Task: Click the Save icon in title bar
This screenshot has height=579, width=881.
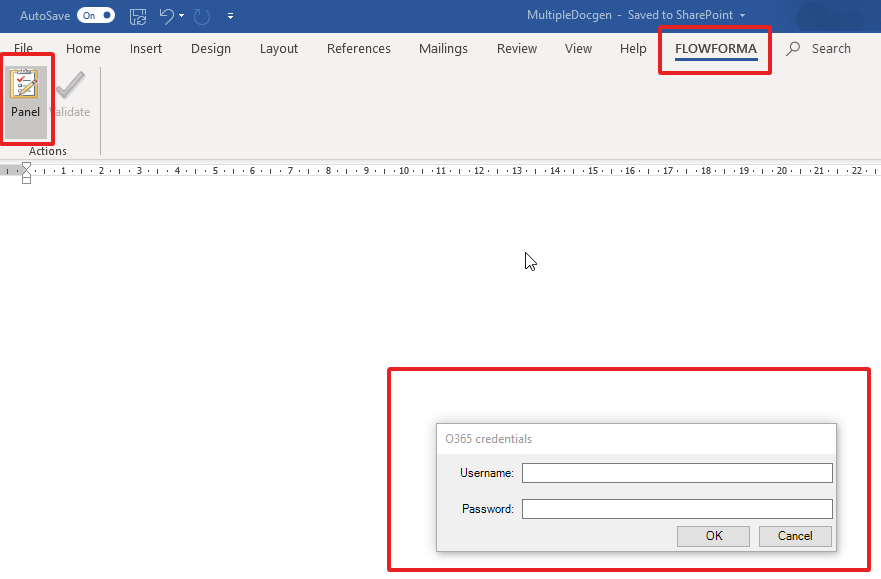Action: (138, 16)
